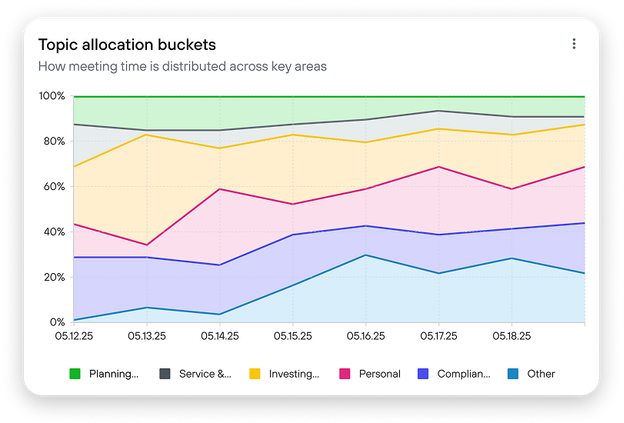Screen dimensions: 624x423
Task: Click the blue Other legend swatch
Action: click(513, 374)
